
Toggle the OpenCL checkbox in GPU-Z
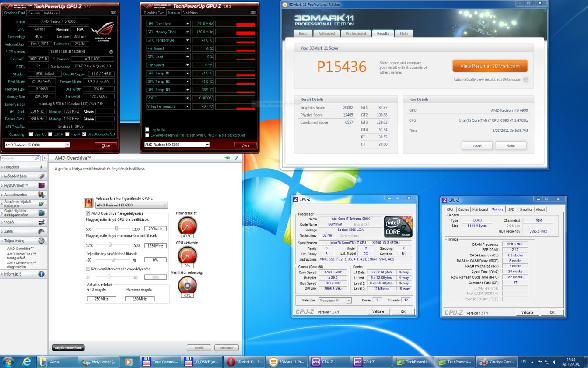[x=31, y=134]
